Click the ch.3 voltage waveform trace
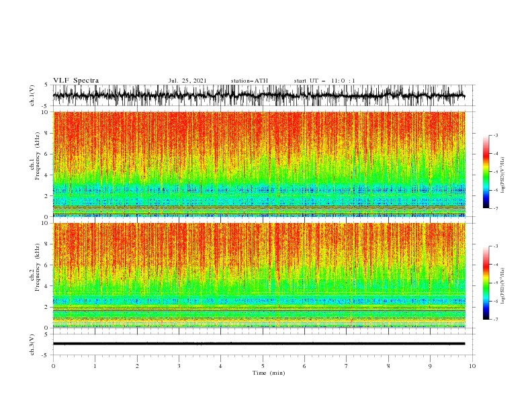Screen dimensions: 532x411 point(259,344)
